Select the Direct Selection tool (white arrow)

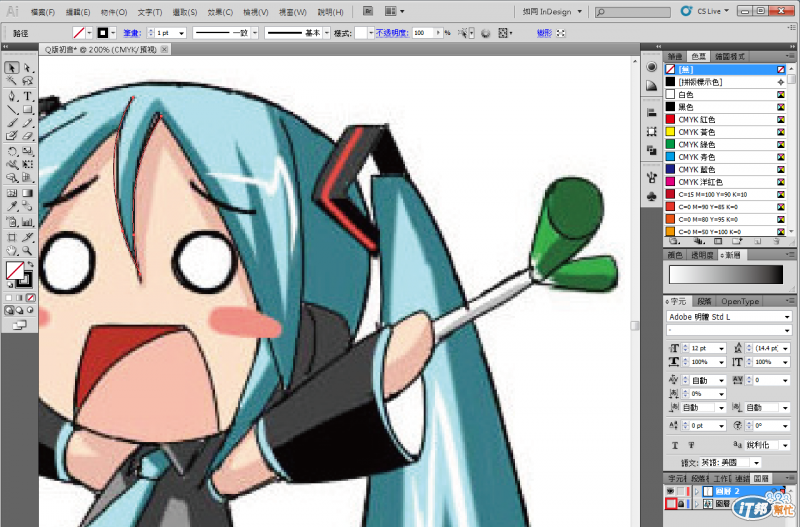point(27,68)
